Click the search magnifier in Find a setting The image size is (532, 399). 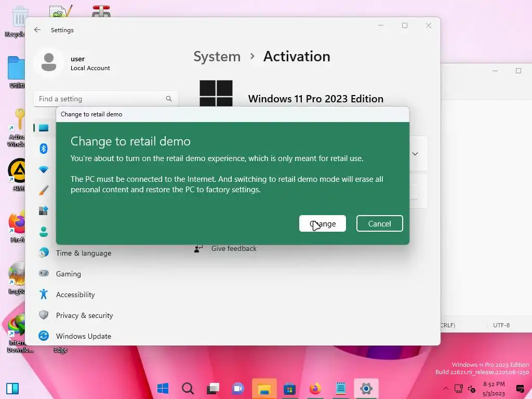coord(169,99)
